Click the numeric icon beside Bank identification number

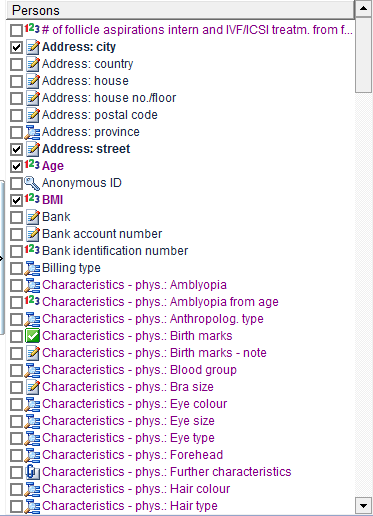click(32, 251)
